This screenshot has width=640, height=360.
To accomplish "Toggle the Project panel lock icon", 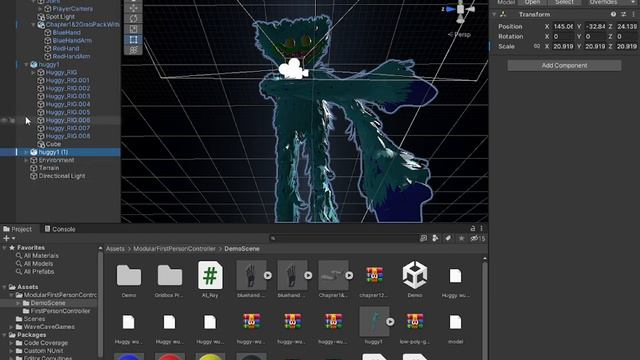I will click(473, 229).
